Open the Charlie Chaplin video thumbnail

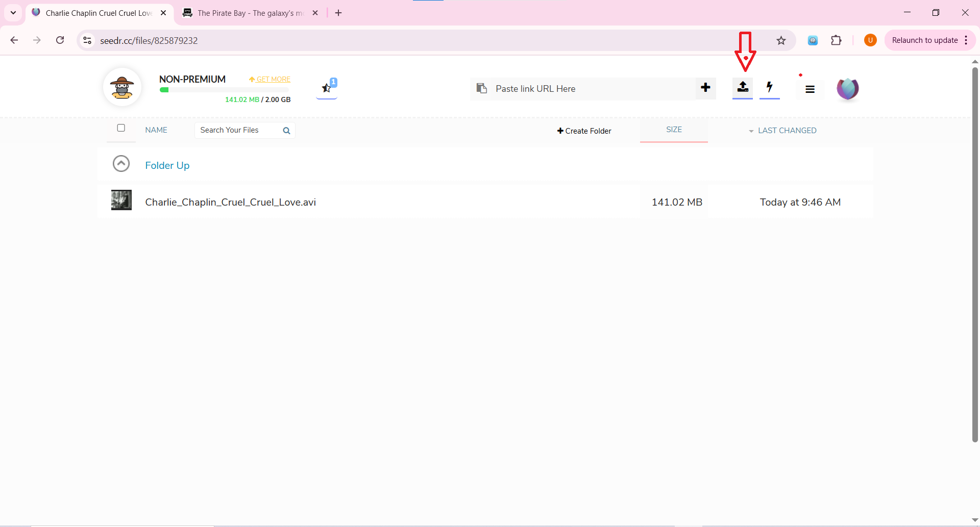[x=121, y=200]
